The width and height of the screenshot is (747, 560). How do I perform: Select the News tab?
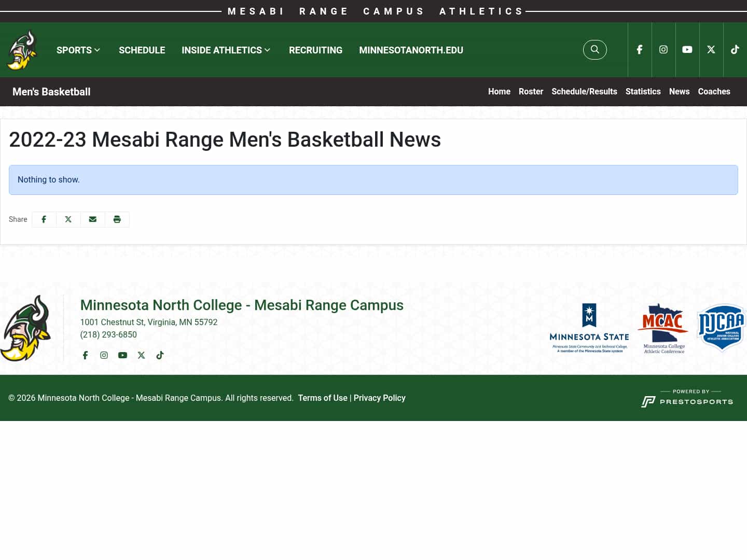click(x=679, y=91)
